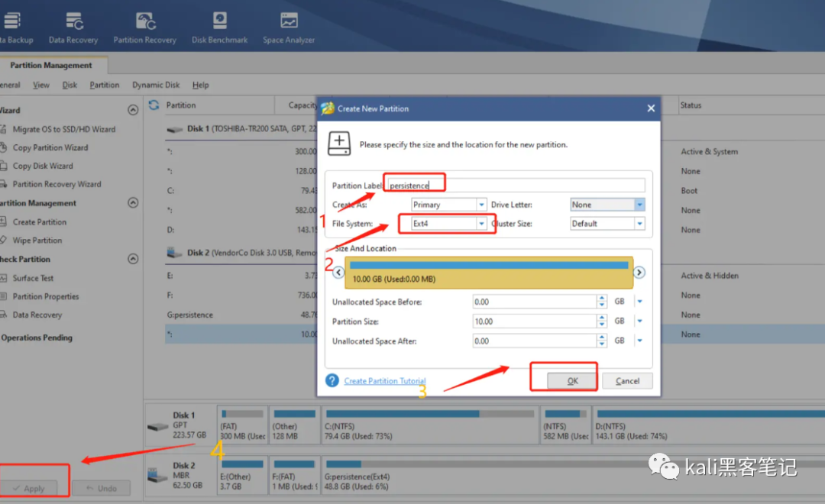The image size is (825, 504).
Task: Open the Cluster Size dropdown
Action: 640,224
